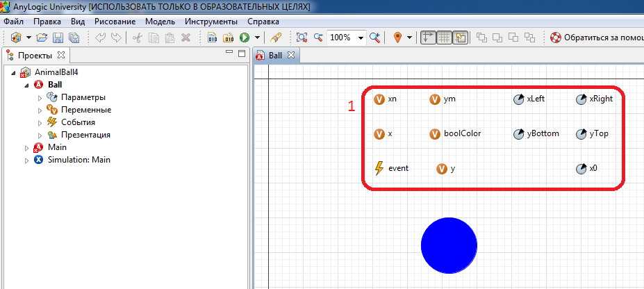Select the xn variable on canvas
644x289 pixels.
385,99
